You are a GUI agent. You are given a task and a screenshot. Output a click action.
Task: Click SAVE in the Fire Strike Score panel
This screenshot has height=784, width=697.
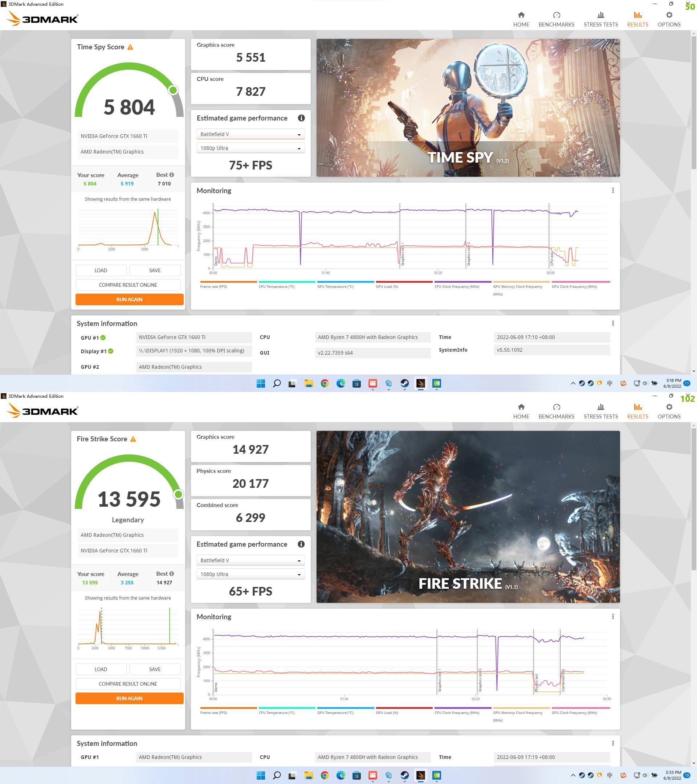pos(155,669)
